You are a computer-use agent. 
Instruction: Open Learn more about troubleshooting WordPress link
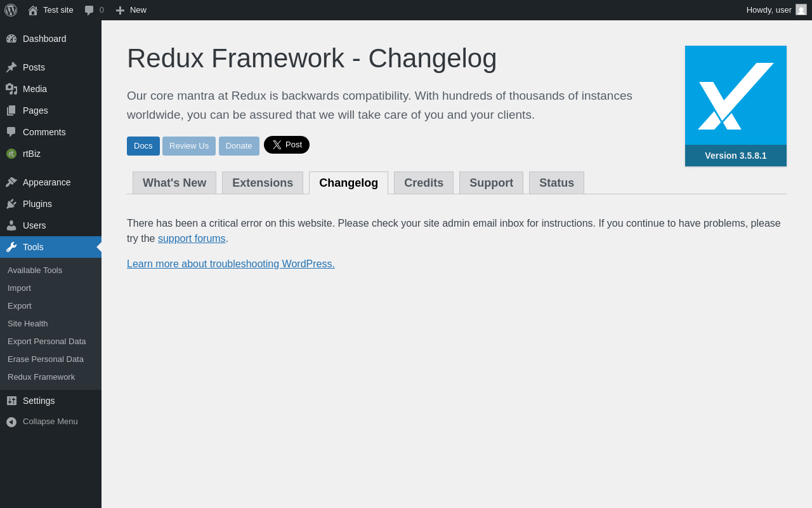pyautogui.click(x=231, y=264)
